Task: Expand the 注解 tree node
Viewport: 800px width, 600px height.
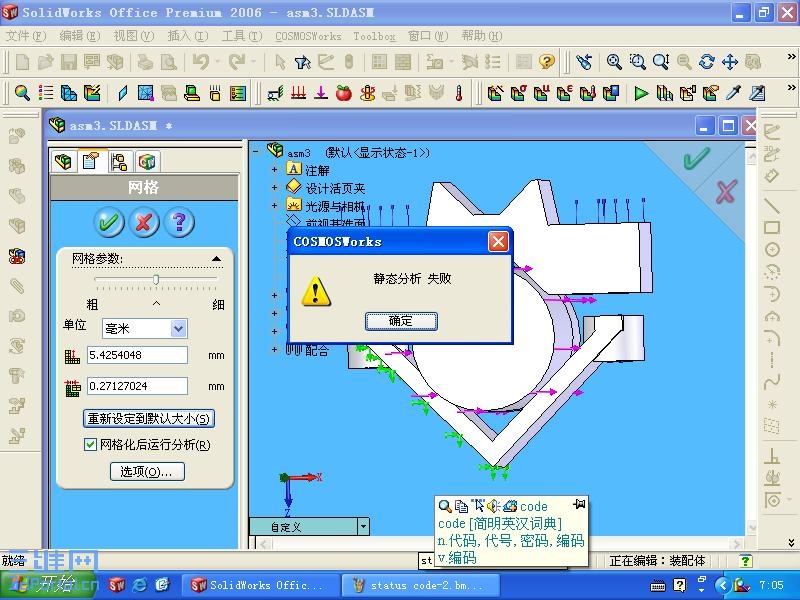Action: tap(274, 169)
